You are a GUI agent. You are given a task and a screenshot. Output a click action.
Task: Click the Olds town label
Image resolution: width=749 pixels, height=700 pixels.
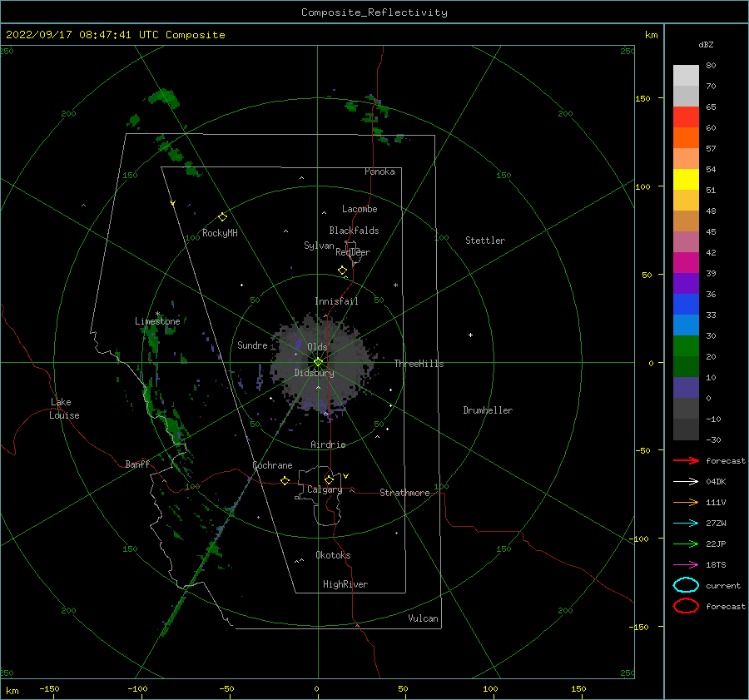coord(317,347)
